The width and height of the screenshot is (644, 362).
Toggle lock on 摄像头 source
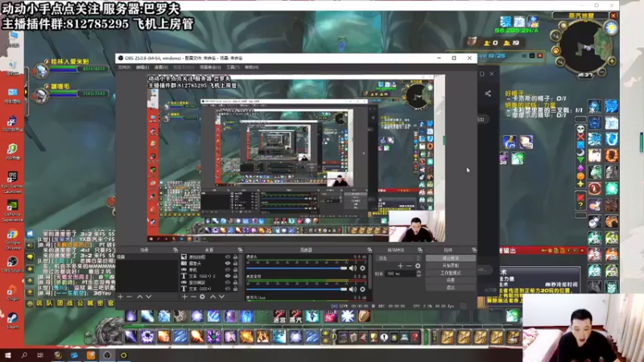click(235, 264)
